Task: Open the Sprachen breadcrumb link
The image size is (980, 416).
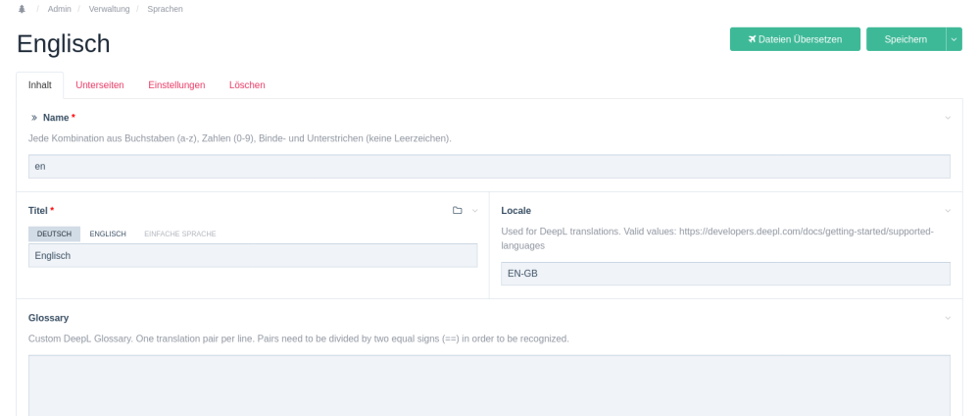Action: (x=165, y=9)
